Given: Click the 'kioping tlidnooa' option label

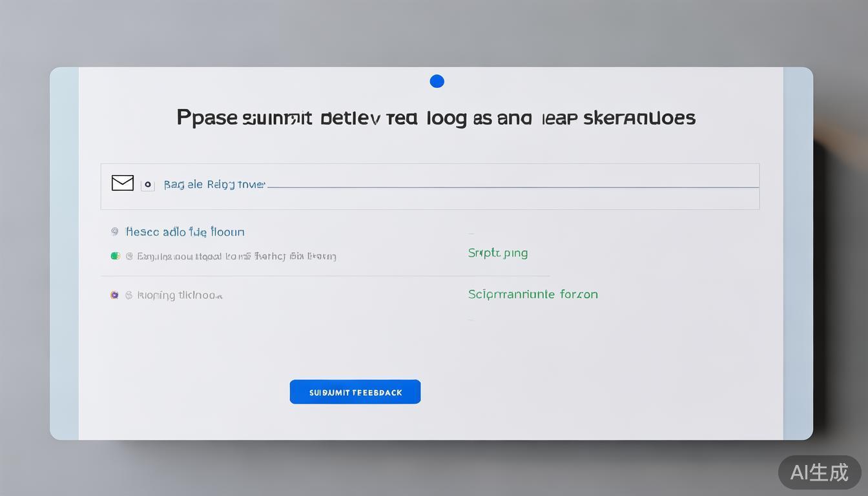Looking at the screenshot, I should tap(180, 295).
